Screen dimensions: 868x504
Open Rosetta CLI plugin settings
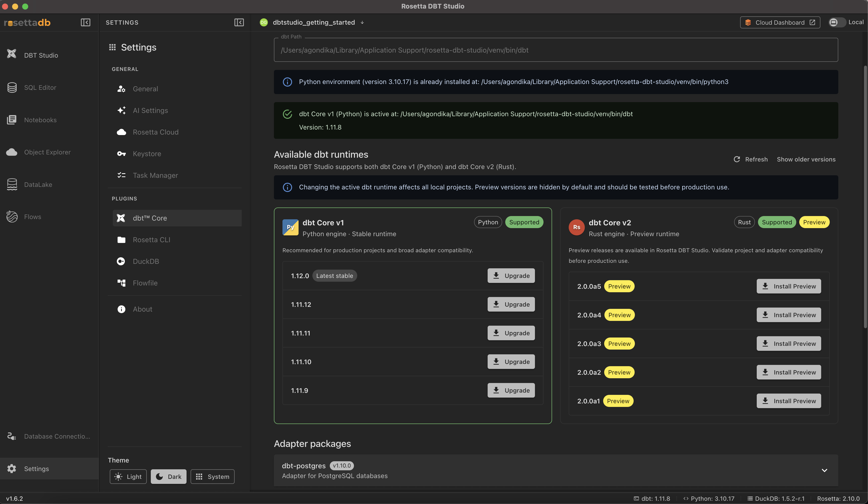click(x=177, y=240)
